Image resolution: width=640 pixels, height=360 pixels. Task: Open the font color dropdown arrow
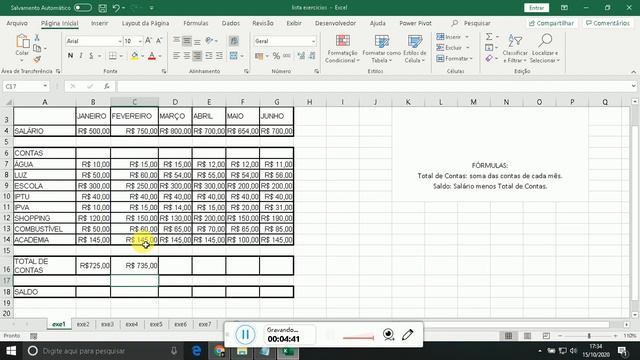click(160, 56)
